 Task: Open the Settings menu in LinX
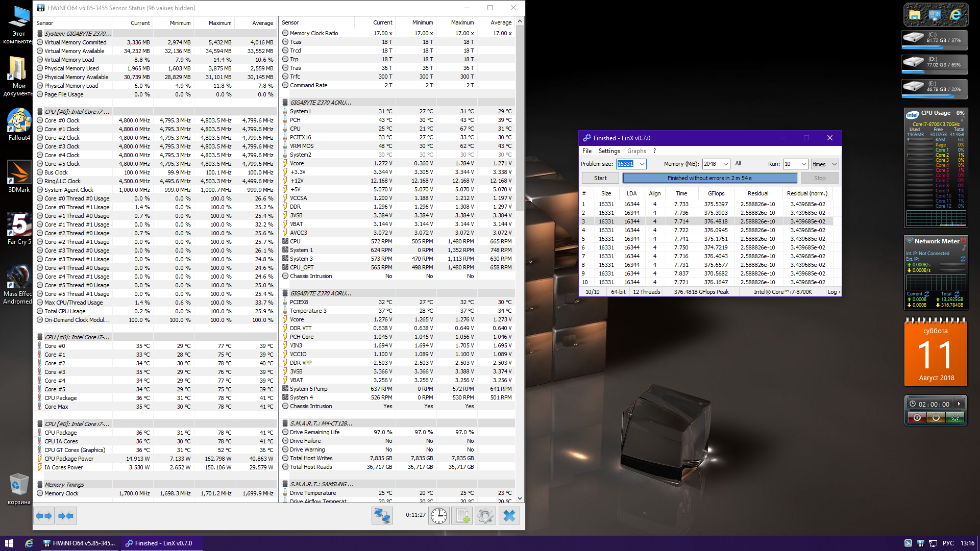(609, 151)
